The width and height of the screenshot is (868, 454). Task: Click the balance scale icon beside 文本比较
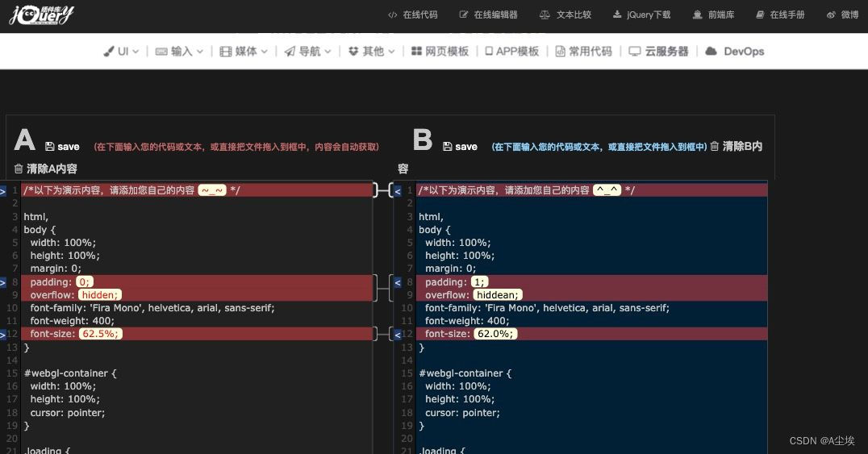(x=545, y=15)
